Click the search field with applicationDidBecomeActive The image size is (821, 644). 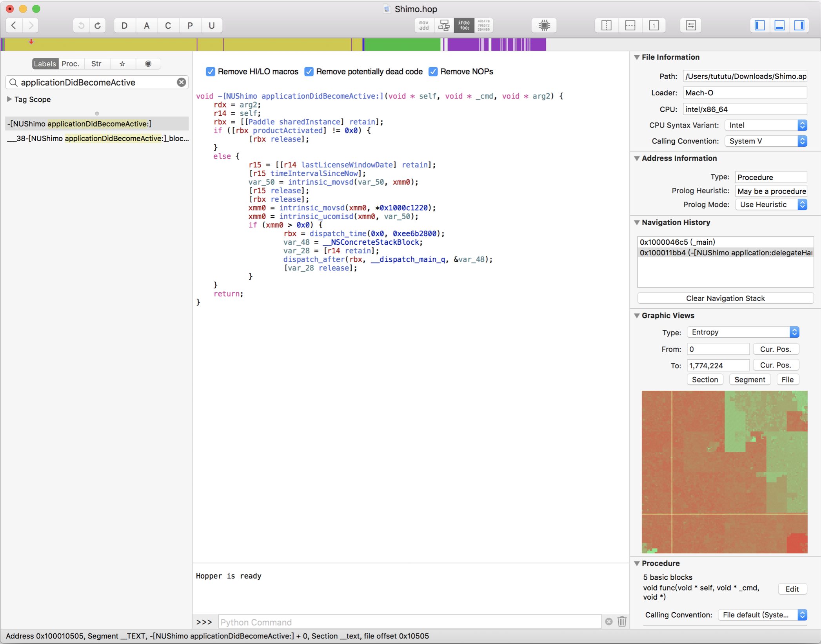tap(96, 82)
